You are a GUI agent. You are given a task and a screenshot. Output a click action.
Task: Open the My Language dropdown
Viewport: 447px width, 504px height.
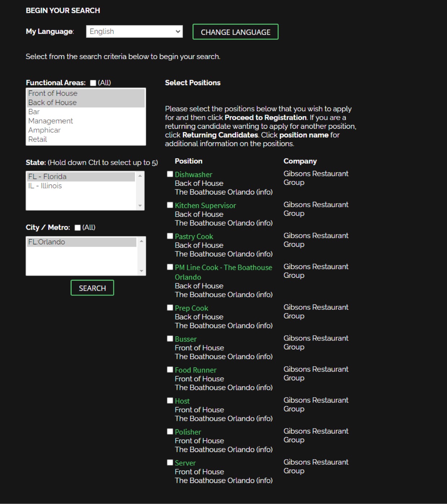tap(134, 31)
